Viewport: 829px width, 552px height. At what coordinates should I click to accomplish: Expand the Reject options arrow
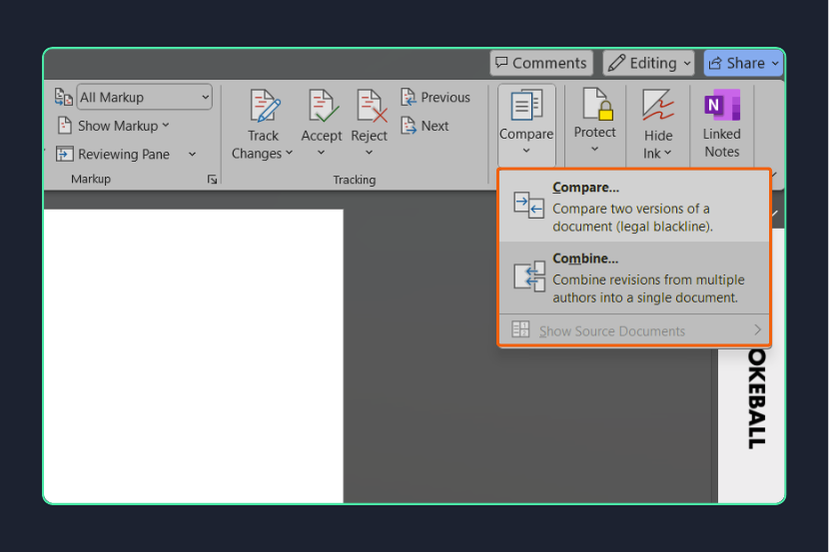tap(369, 153)
